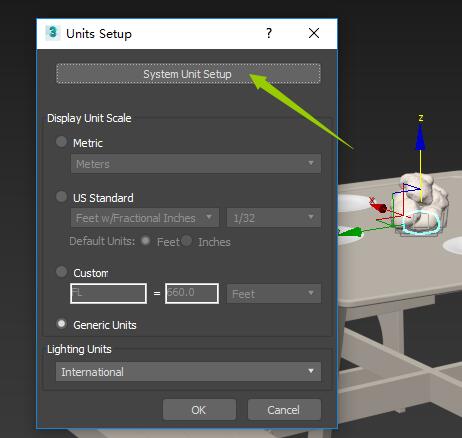Select the Custom radio button

(x=61, y=272)
